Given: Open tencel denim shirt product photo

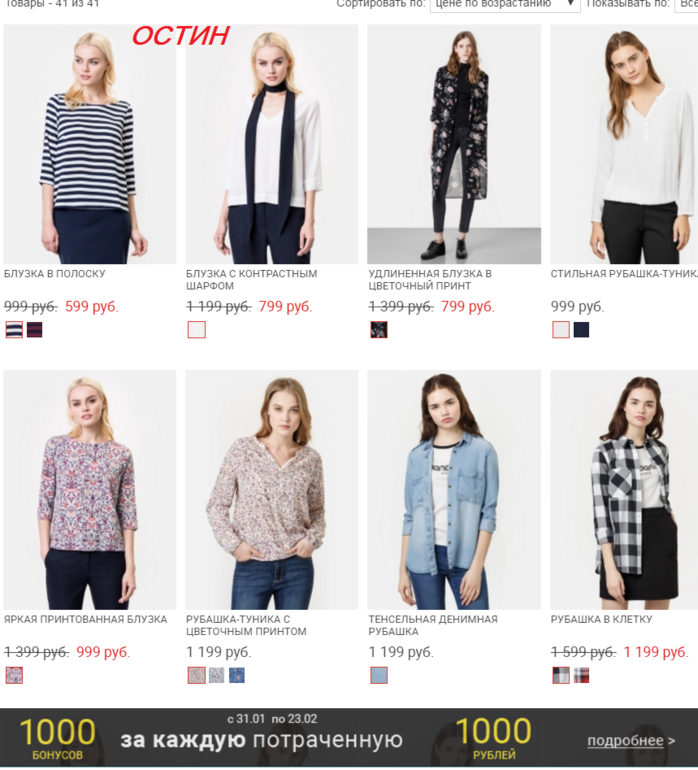Looking at the screenshot, I should pyautogui.click(x=454, y=490).
